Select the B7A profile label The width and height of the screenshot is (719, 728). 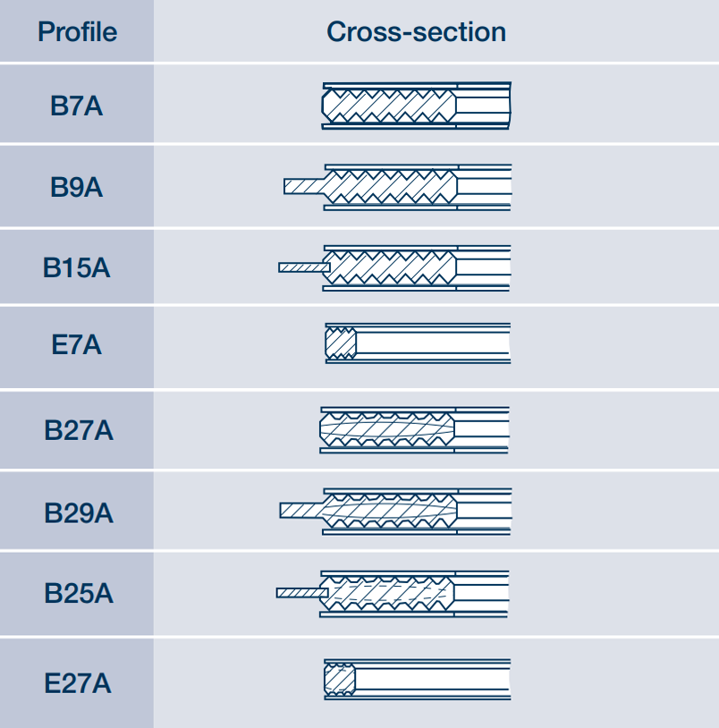click(x=76, y=106)
